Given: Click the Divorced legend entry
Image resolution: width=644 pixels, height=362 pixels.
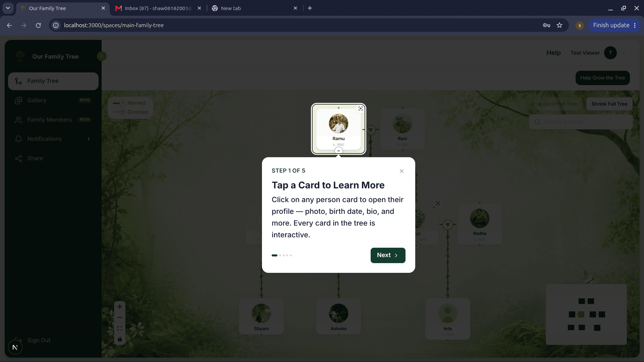Looking at the screenshot, I should coord(130,112).
